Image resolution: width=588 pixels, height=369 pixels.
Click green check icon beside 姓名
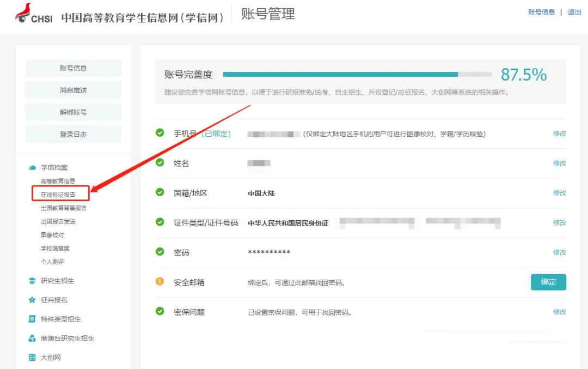coord(160,162)
